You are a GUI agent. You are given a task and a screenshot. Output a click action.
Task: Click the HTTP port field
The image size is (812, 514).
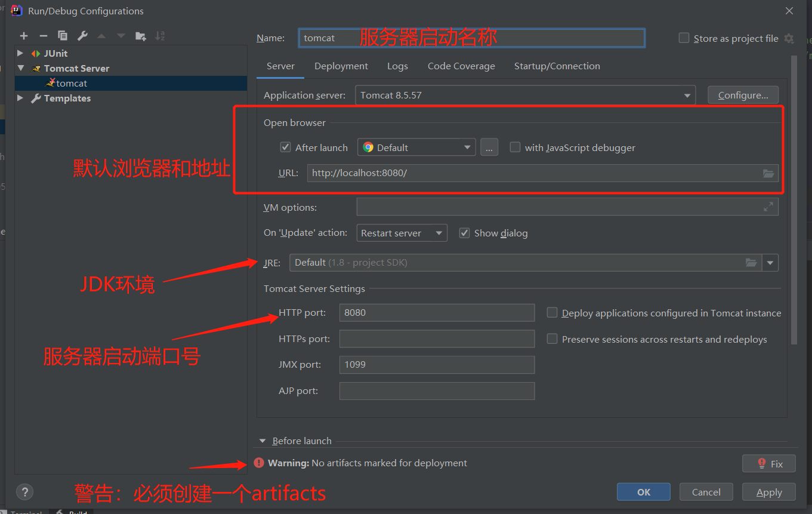[437, 313]
